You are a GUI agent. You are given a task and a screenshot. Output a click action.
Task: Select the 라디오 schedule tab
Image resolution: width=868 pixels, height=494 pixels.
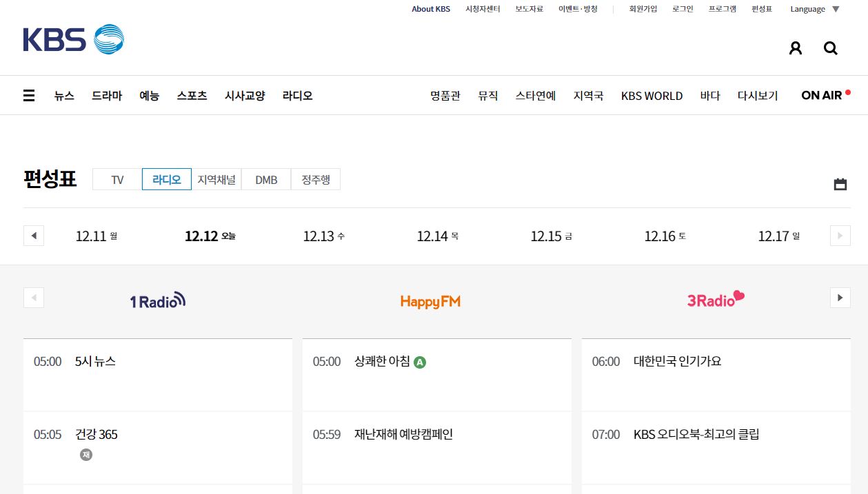[x=167, y=179]
